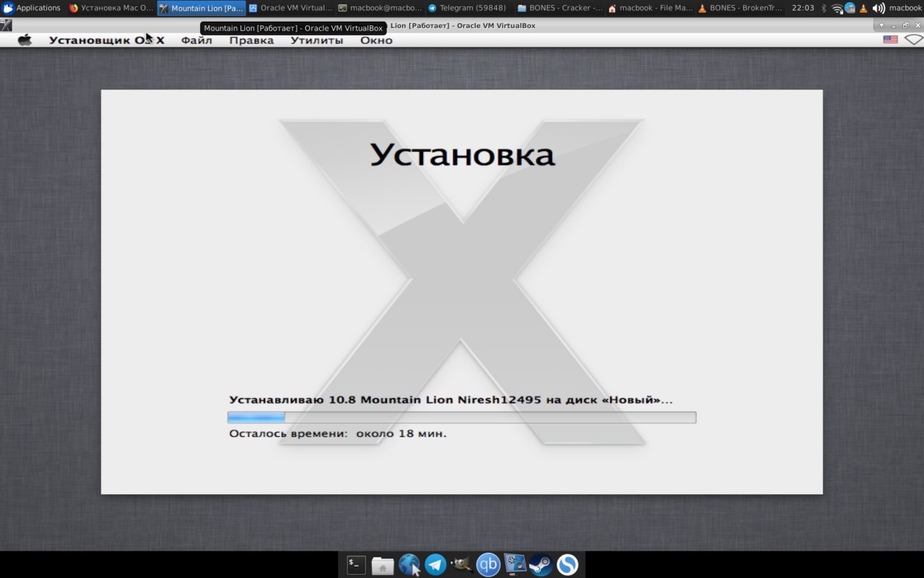Switch to the Firefox 'Установка Mac O...' taskbar window
Image resolution: width=924 pixels, height=578 pixels.
[x=112, y=8]
